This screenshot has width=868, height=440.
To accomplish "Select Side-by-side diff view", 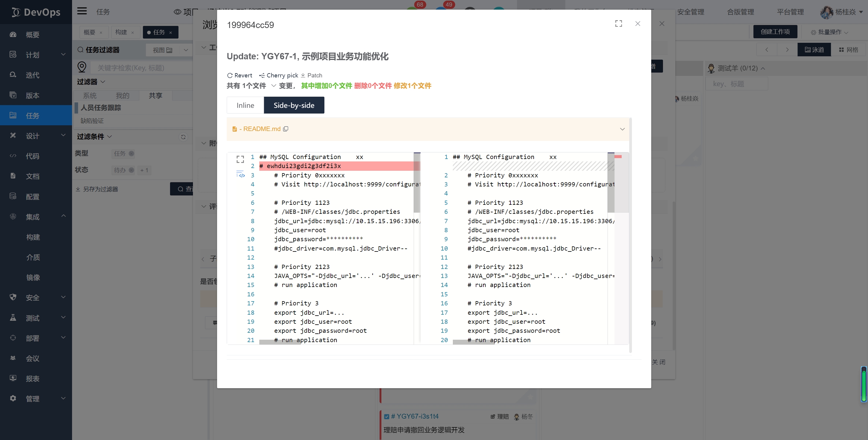I will [x=294, y=105].
